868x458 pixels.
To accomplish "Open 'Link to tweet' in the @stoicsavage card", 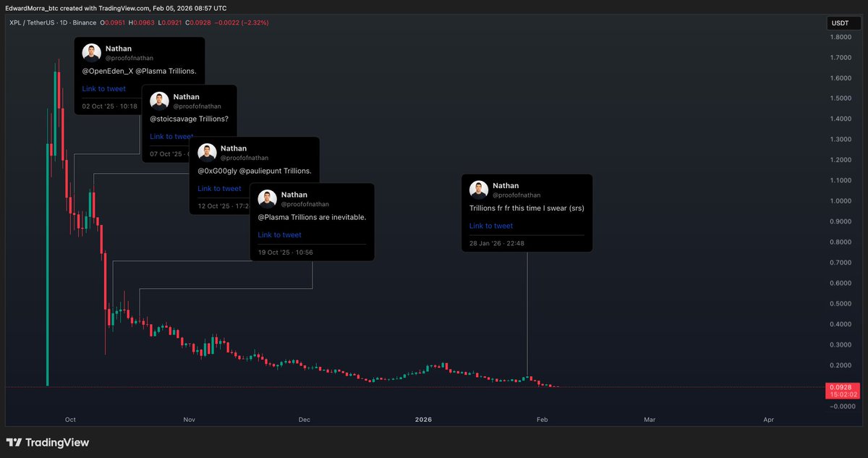I will tap(171, 136).
